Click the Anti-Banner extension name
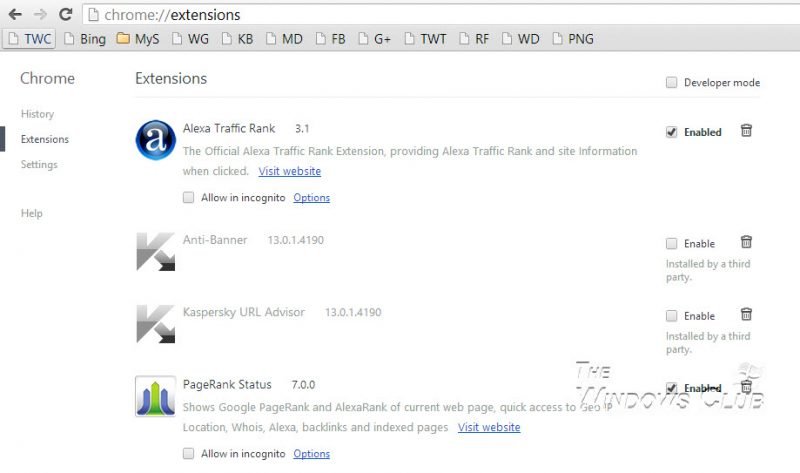Screen dimensions: 800x473 click(x=215, y=240)
